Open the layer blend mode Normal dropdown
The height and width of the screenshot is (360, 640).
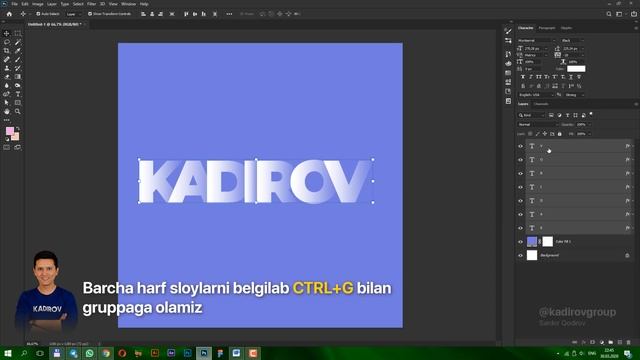pyautogui.click(x=538, y=124)
